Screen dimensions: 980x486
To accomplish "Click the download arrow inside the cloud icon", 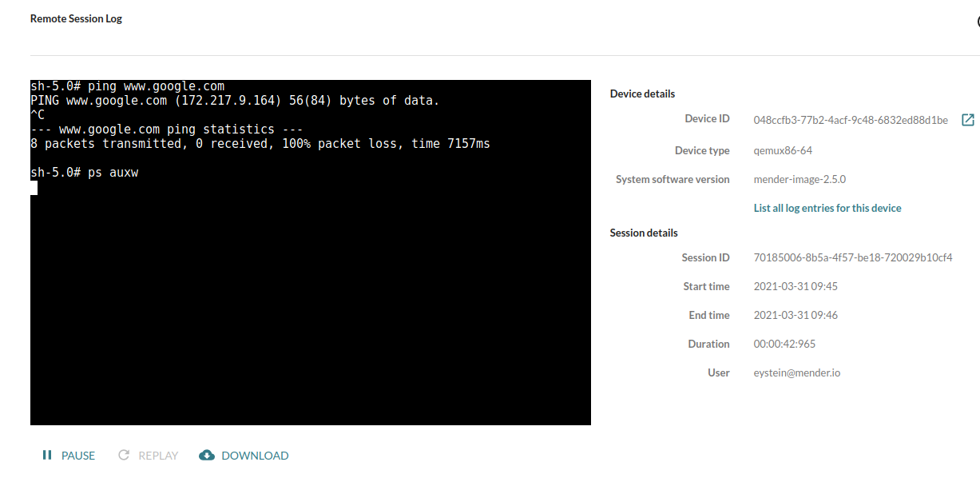I will 207,454.
